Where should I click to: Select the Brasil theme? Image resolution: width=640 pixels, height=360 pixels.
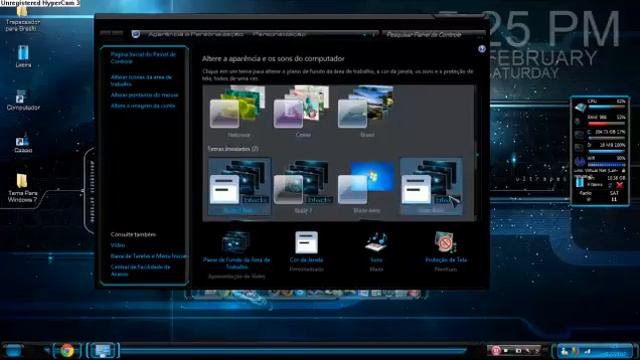point(367,111)
